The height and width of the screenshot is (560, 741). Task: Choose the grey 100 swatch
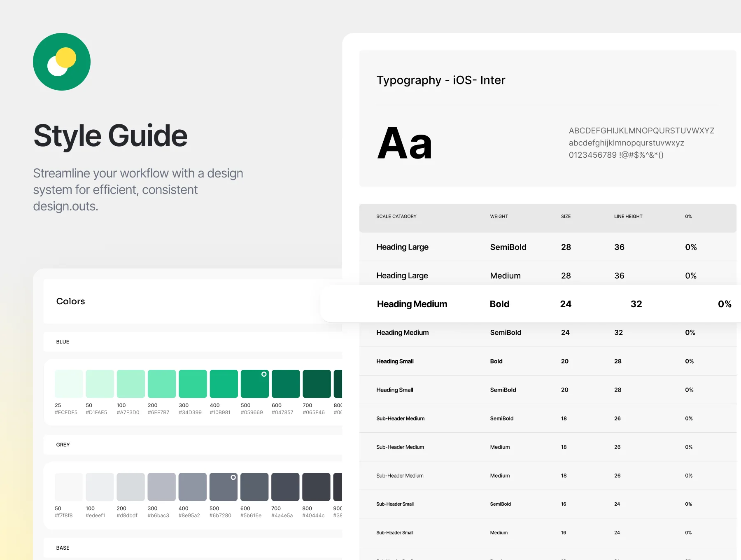pyautogui.click(x=100, y=487)
